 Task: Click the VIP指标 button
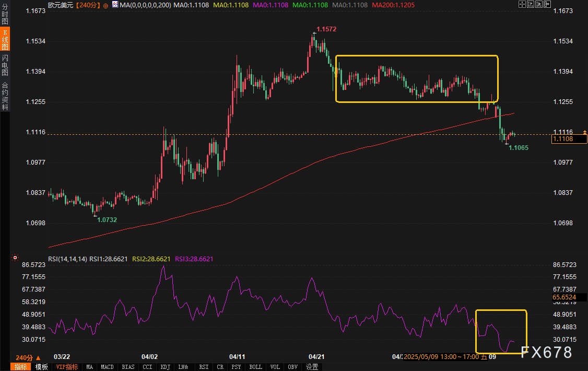coord(67,367)
